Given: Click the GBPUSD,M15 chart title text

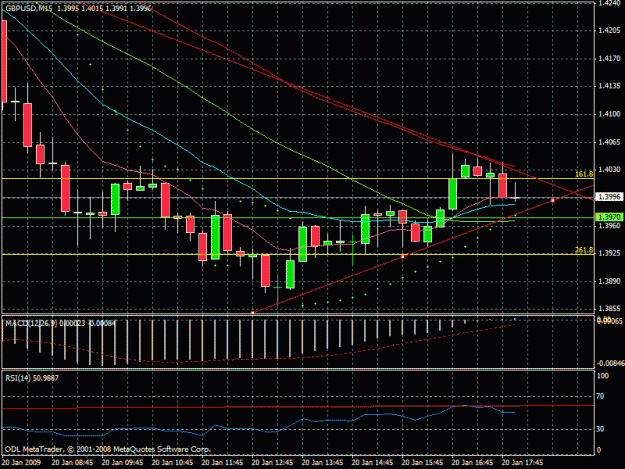Looking at the screenshot, I should 29,8.
